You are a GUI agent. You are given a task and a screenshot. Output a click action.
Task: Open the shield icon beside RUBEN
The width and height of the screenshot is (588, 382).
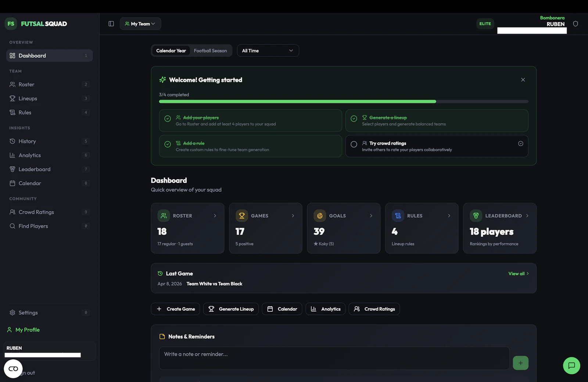point(576,24)
